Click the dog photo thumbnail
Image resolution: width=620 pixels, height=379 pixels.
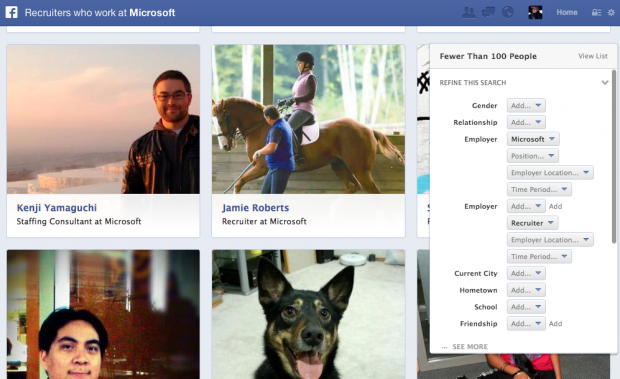[x=308, y=314]
